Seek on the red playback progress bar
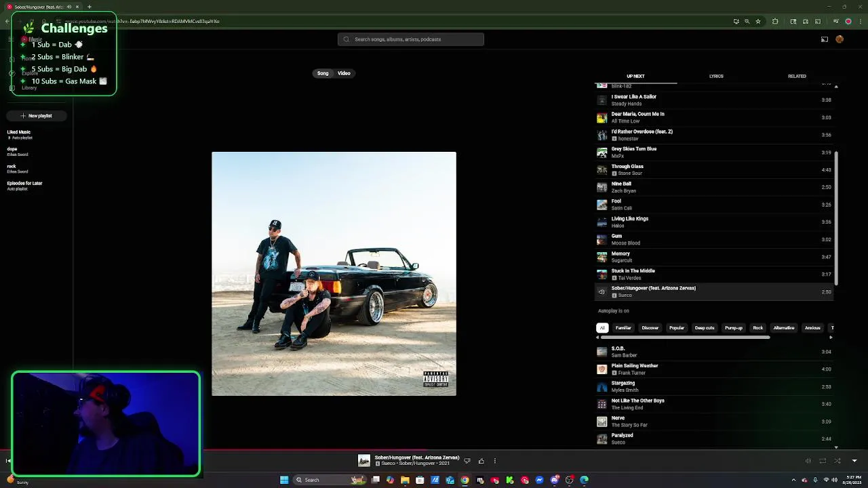The width and height of the screenshot is (868, 488). [434, 449]
